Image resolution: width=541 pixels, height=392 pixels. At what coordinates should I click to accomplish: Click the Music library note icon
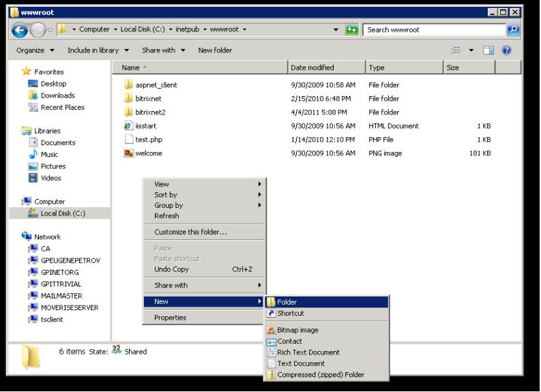coord(33,154)
